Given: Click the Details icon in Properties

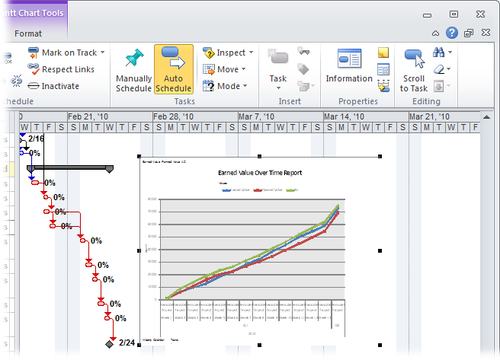Looking at the screenshot, I should click(383, 70).
